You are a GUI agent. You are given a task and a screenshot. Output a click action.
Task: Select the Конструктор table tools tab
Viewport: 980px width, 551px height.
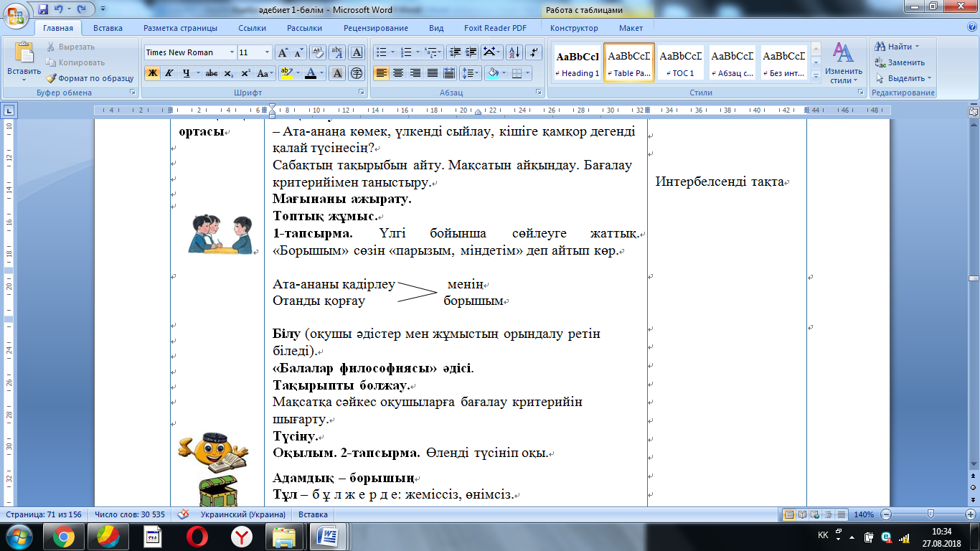pyautogui.click(x=574, y=28)
